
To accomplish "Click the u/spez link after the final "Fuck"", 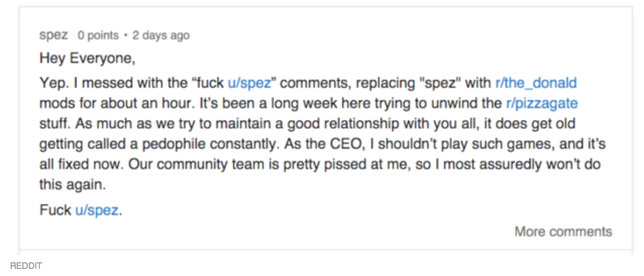I will coord(97,210).
